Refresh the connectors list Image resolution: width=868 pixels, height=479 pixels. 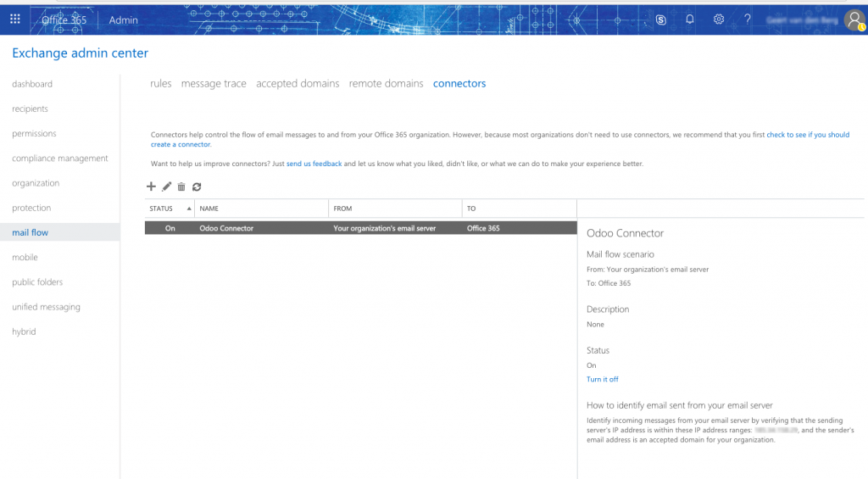coord(197,187)
